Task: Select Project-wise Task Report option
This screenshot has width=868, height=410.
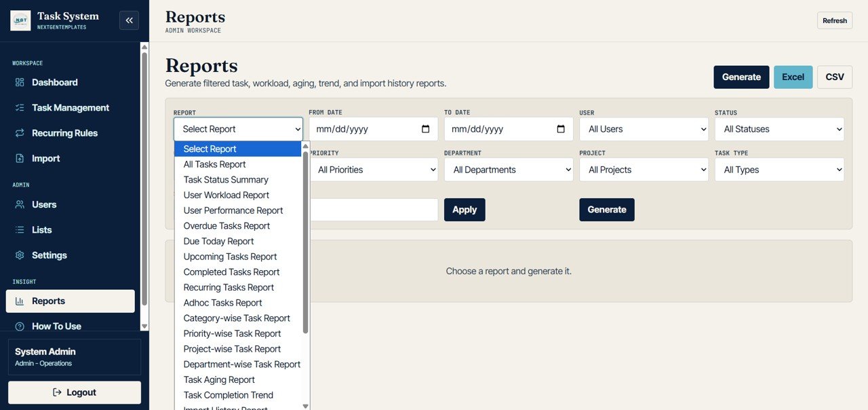Action: (x=238, y=349)
